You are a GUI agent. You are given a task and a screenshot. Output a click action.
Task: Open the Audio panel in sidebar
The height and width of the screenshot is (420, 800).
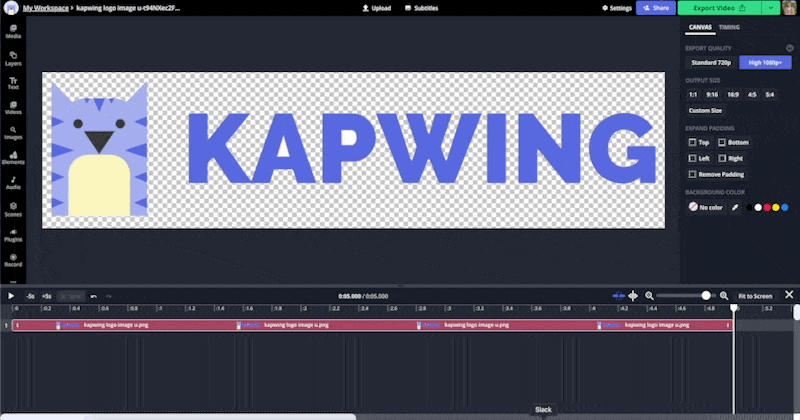13,185
